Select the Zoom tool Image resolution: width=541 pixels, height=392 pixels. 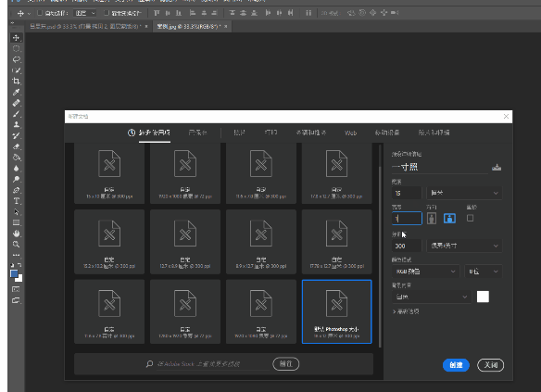pyautogui.click(x=17, y=245)
